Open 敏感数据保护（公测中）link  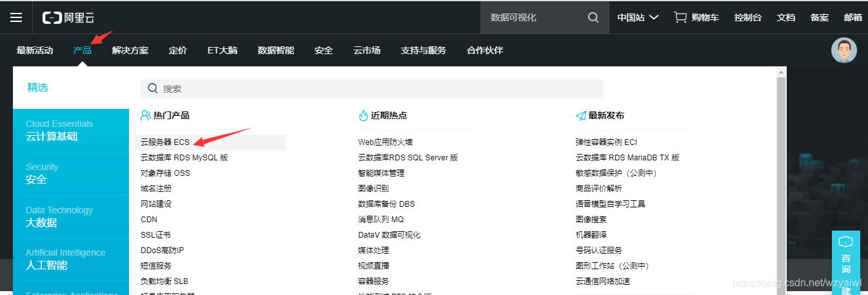click(x=616, y=173)
